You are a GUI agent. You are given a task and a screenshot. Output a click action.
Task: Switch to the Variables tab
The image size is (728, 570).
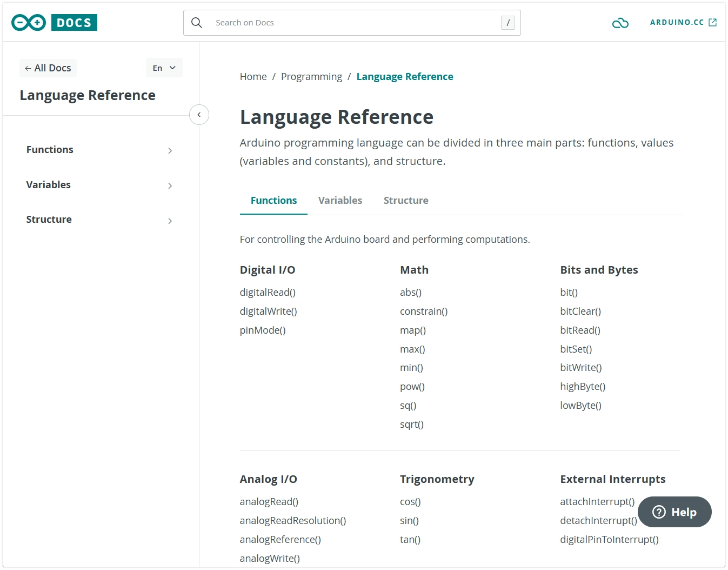(x=340, y=201)
